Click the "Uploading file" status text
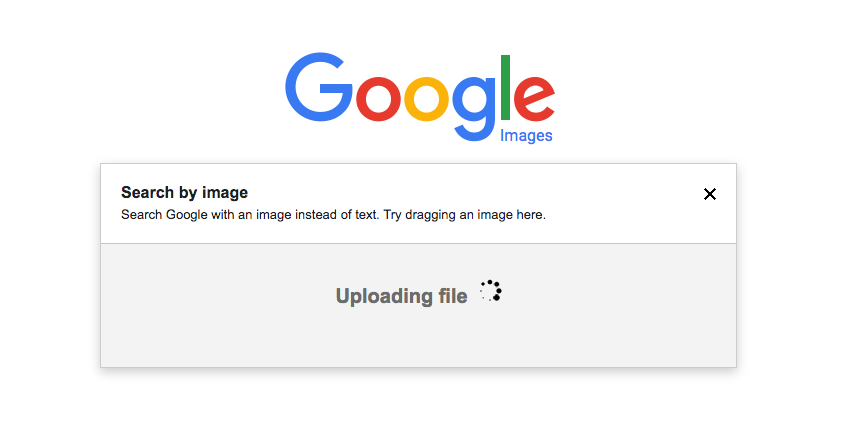 [401, 296]
